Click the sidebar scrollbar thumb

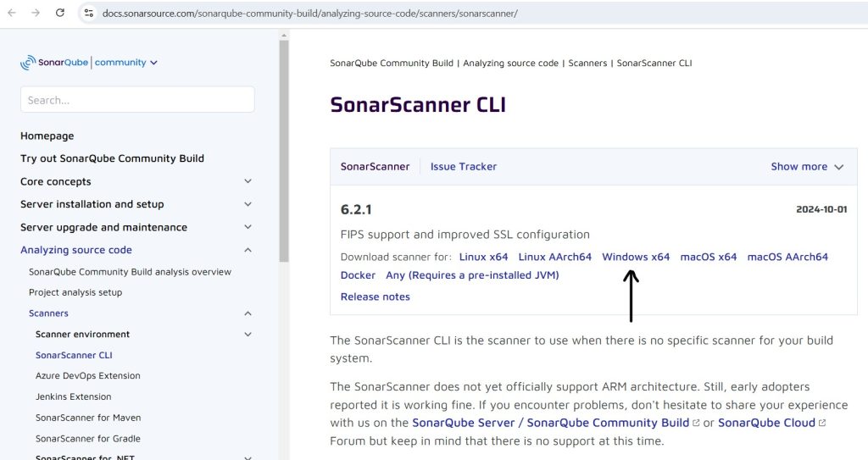tap(284, 151)
